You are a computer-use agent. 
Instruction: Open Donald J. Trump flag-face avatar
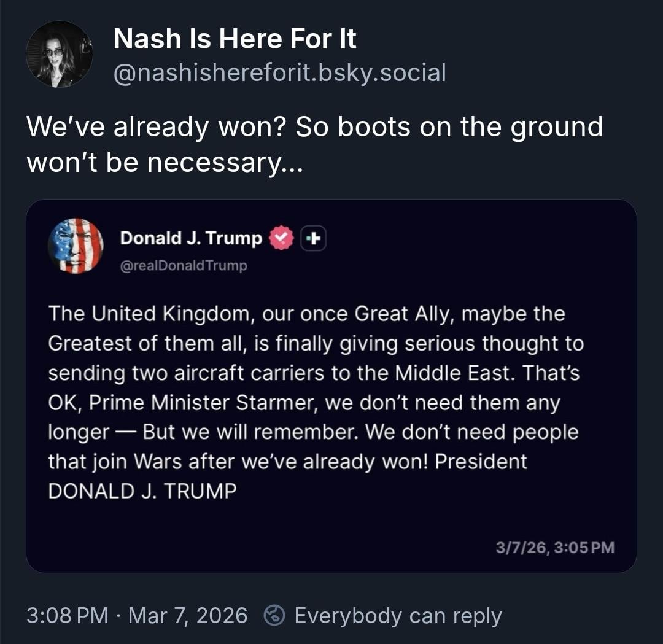tap(76, 246)
